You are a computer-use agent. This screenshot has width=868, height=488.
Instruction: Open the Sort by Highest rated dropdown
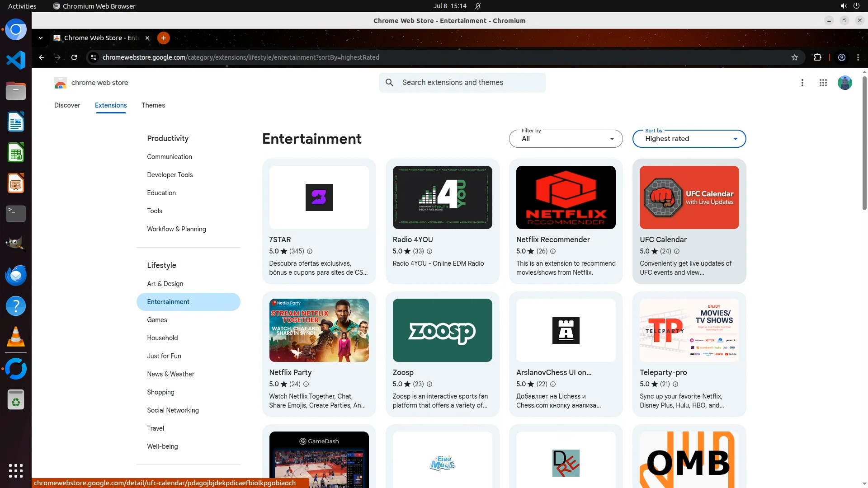click(689, 139)
